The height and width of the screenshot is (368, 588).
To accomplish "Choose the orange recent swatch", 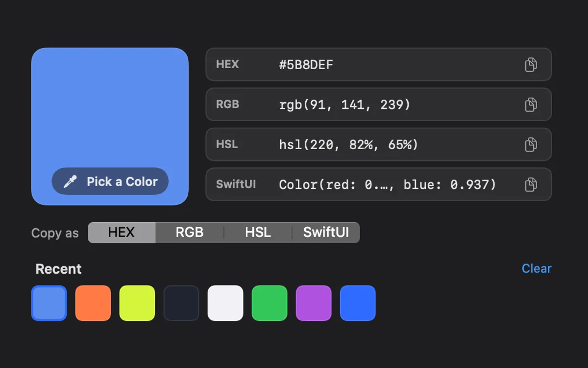I will [93, 303].
